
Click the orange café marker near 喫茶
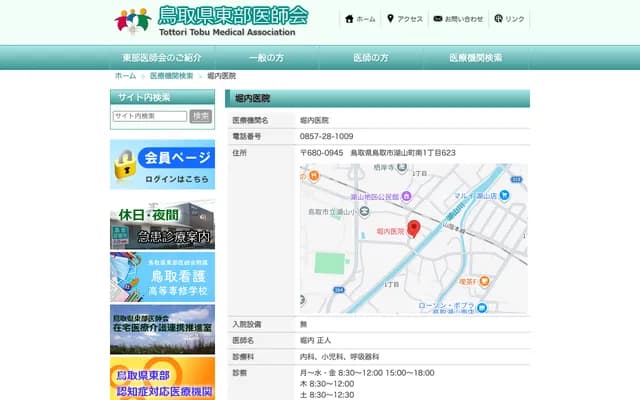point(484,281)
